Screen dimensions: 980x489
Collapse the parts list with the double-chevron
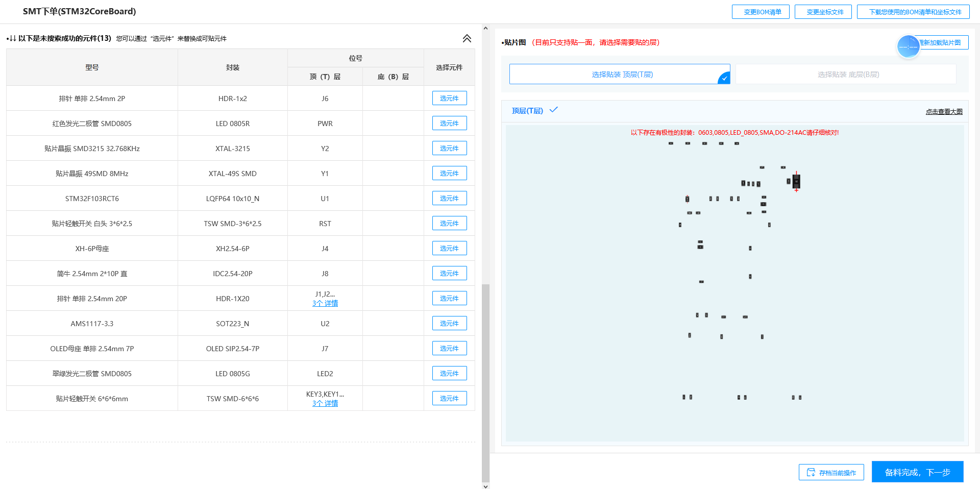click(467, 38)
